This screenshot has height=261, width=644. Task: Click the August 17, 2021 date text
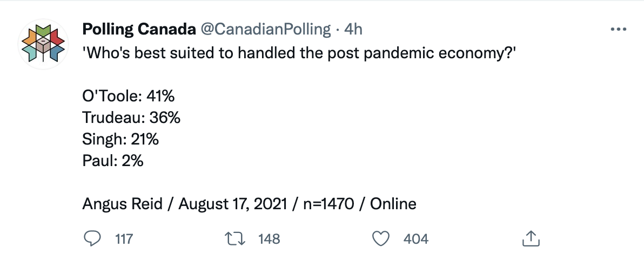(x=232, y=204)
